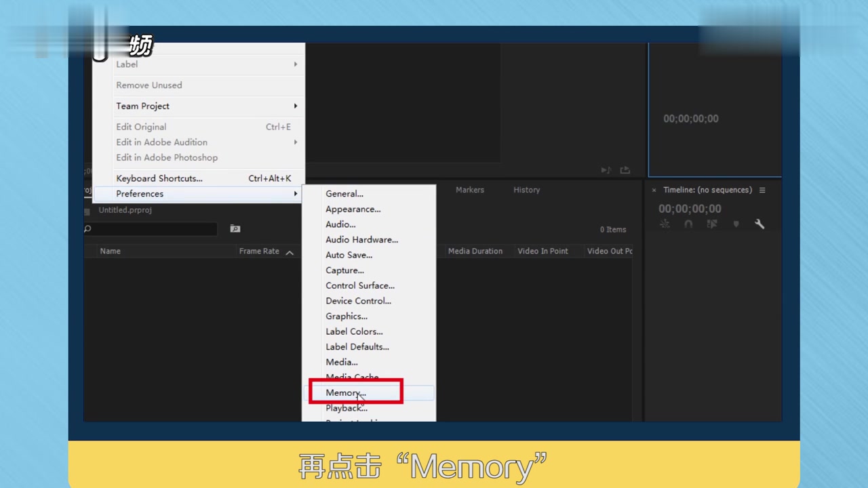Image resolution: width=868 pixels, height=488 pixels.
Task: Click the play audio icon under the monitor
Action: (606, 170)
